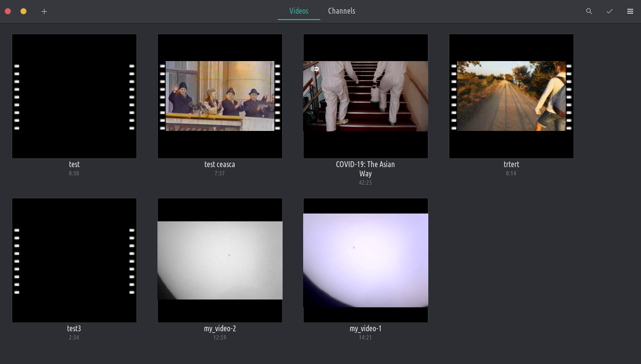Enable selection mode with checkmark icon
Image resolution: width=641 pixels, height=364 pixels.
point(609,11)
